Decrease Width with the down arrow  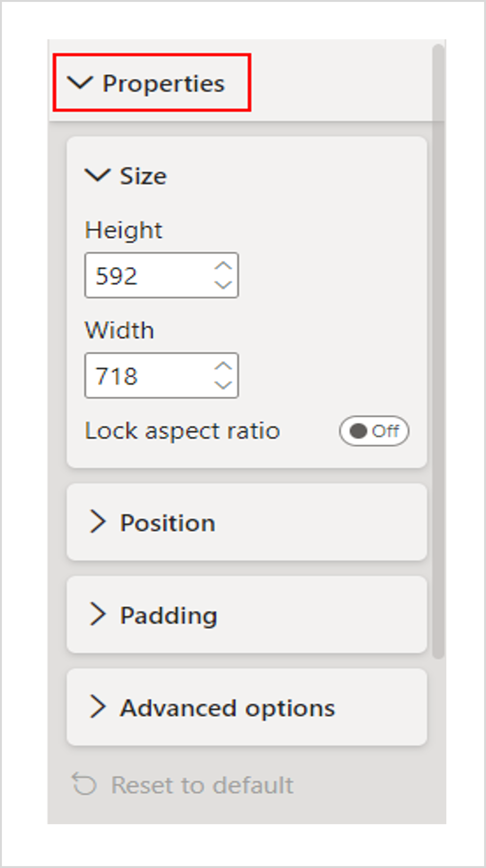tap(223, 385)
